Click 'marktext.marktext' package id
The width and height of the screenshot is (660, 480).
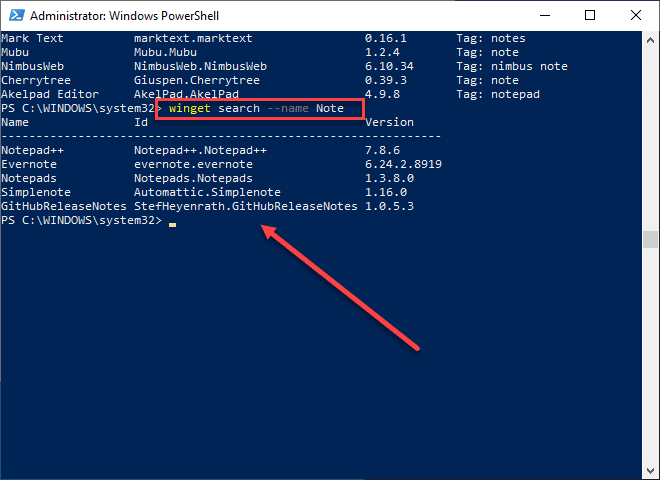(193, 38)
